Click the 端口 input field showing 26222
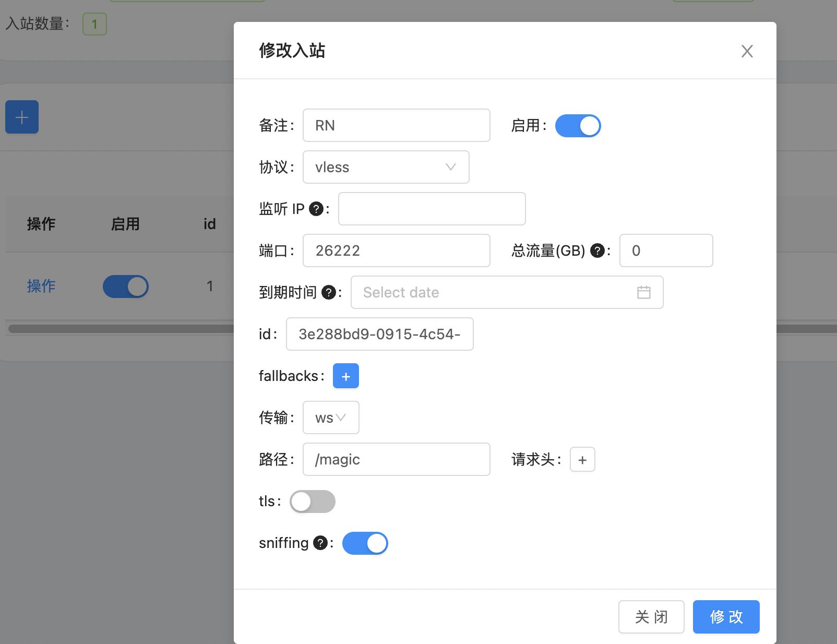Viewport: 837px width, 644px height. tap(396, 251)
